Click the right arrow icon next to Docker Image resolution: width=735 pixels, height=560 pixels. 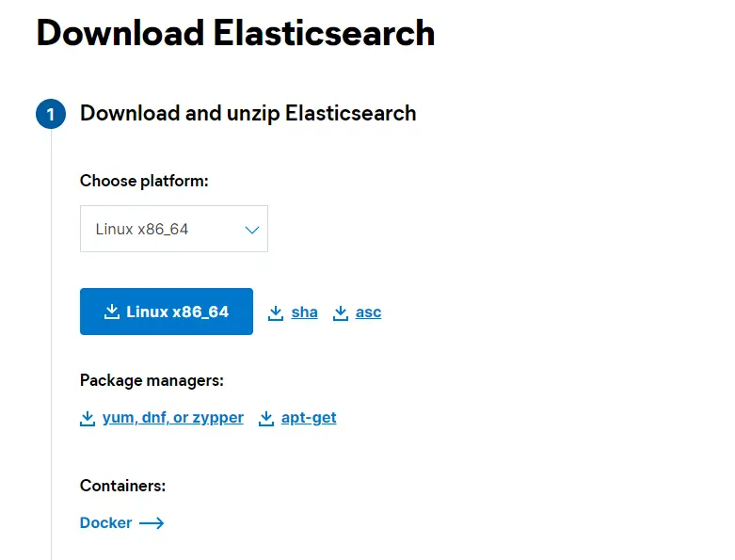pos(152,523)
